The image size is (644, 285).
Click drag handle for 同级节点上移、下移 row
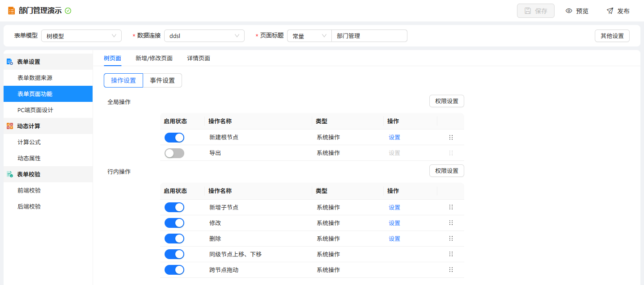(451, 254)
